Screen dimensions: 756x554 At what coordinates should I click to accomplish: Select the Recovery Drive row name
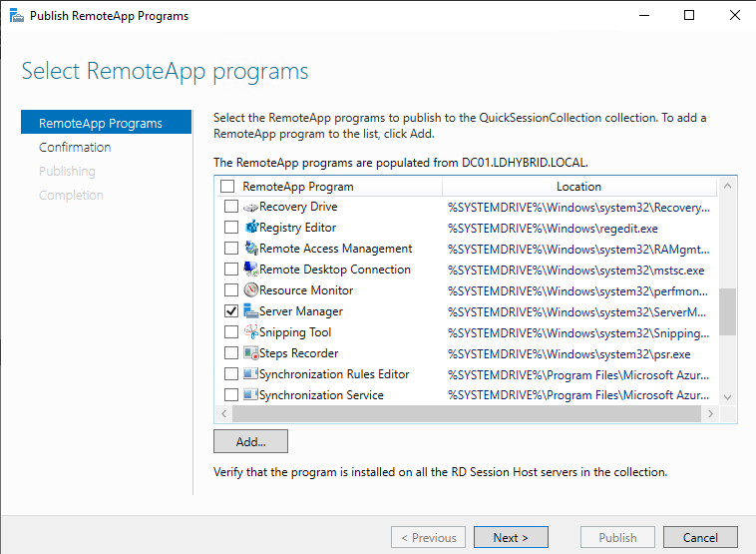298,207
